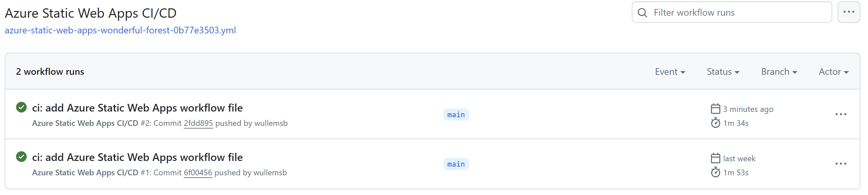Click the green success checkmark of run #1
The height and width of the screenshot is (195, 868).
[21, 157]
